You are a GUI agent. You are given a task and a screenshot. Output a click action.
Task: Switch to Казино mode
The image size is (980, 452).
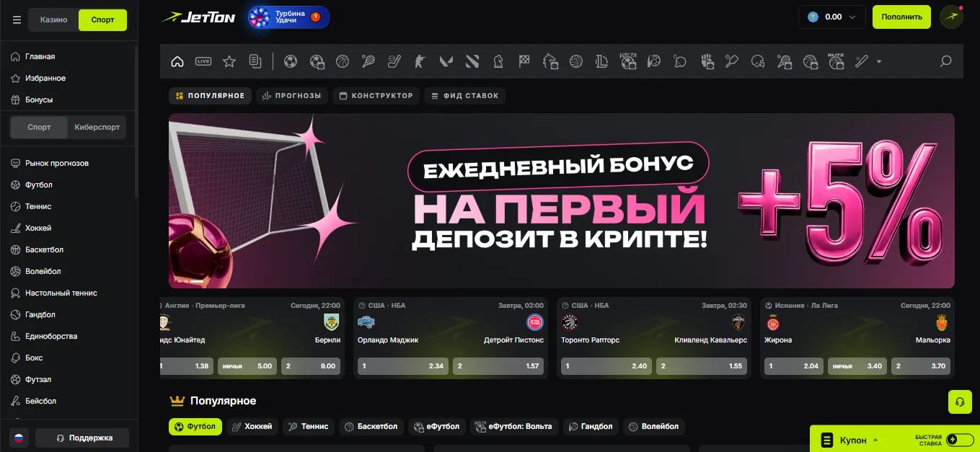(53, 19)
